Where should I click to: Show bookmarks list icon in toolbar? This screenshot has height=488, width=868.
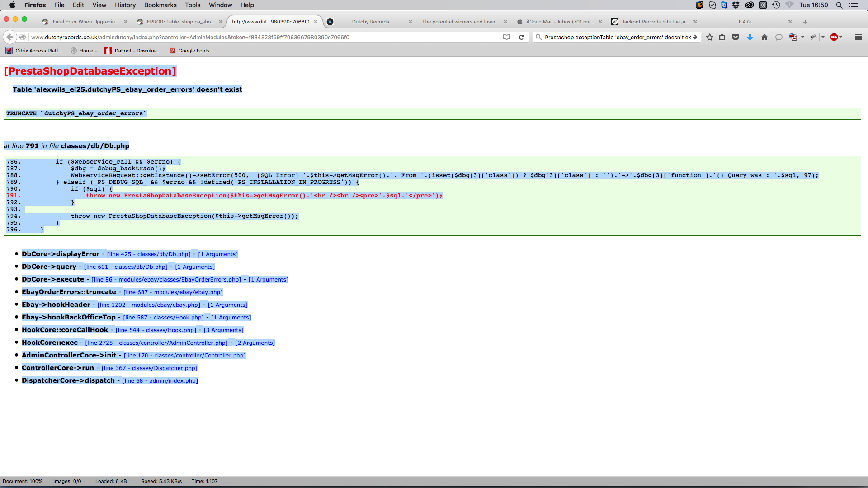pos(722,37)
